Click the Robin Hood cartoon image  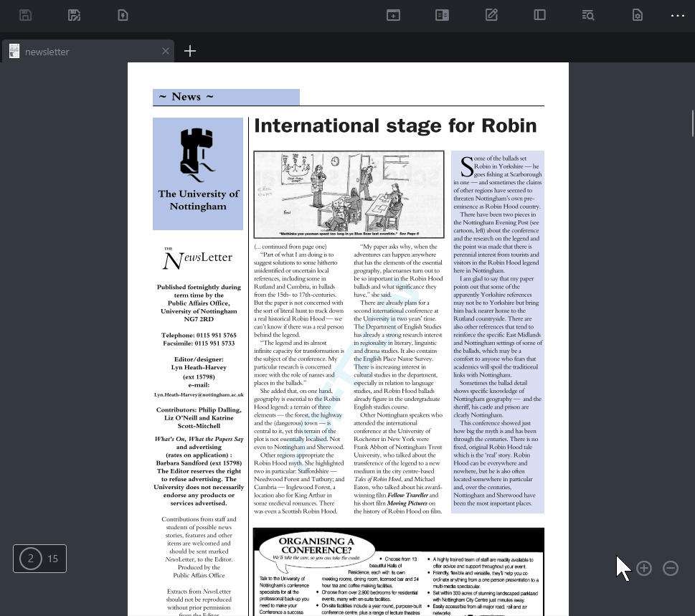coord(349,194)
